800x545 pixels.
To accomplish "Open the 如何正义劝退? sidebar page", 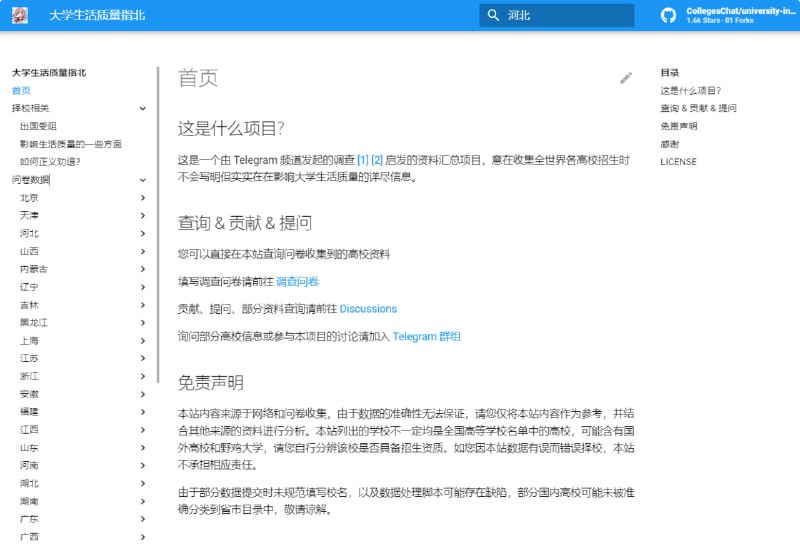I will 50,162.
